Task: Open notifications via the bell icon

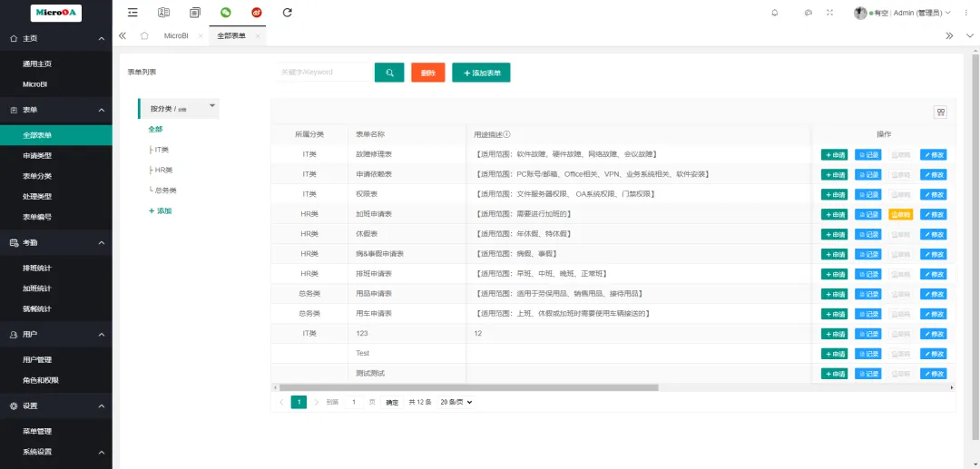Action: click(774, 13)
